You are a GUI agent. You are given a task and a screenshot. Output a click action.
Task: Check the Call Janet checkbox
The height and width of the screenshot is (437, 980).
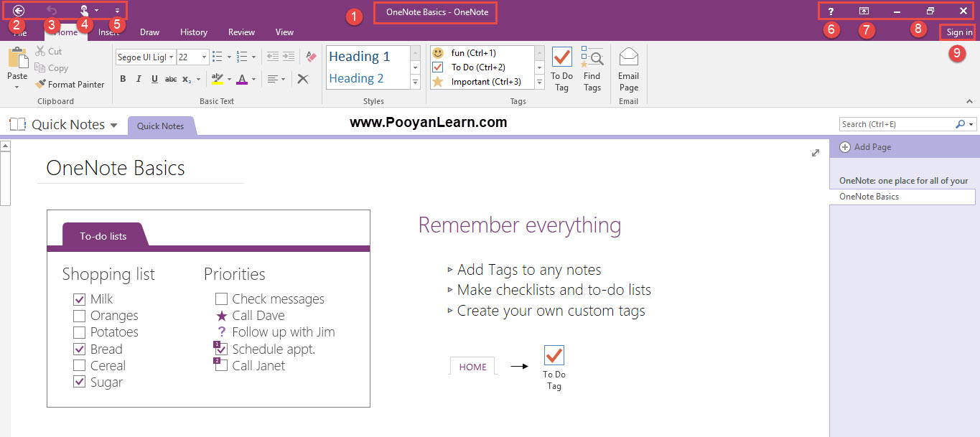(222, 366)
